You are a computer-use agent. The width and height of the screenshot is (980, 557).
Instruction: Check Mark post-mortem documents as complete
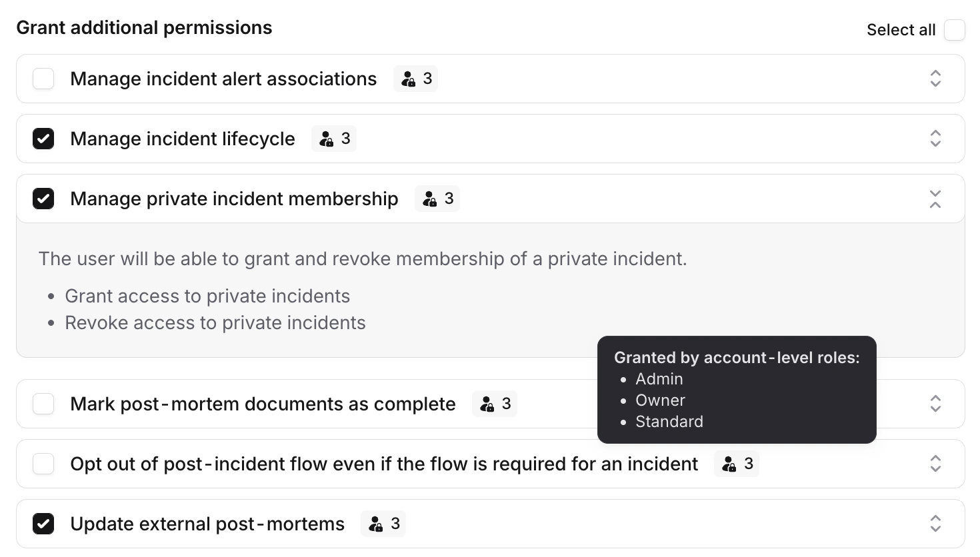[x=43, y=404]
